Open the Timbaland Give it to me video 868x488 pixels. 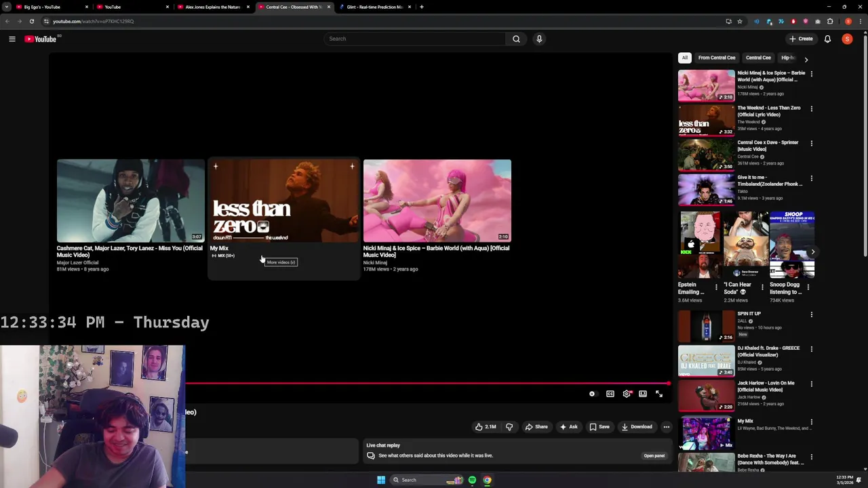click(x=706, y=189)
